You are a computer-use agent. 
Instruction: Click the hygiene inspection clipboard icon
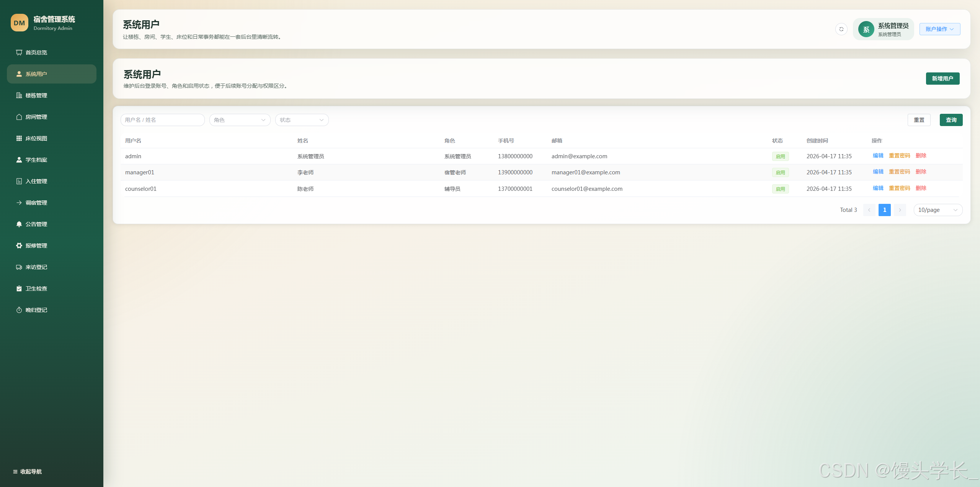pyautogui.click(x=19, y=289)
